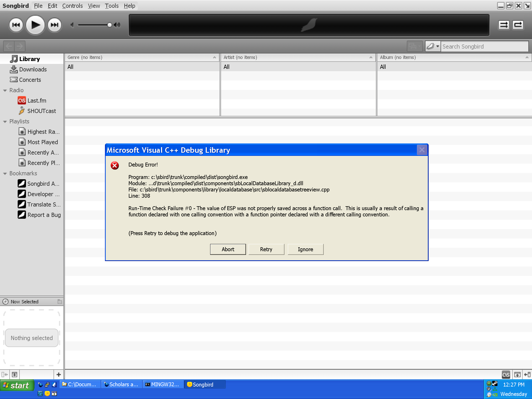
Task: Collapse the Playlists section
Action: pyautogui.click(x=5, y=122)
